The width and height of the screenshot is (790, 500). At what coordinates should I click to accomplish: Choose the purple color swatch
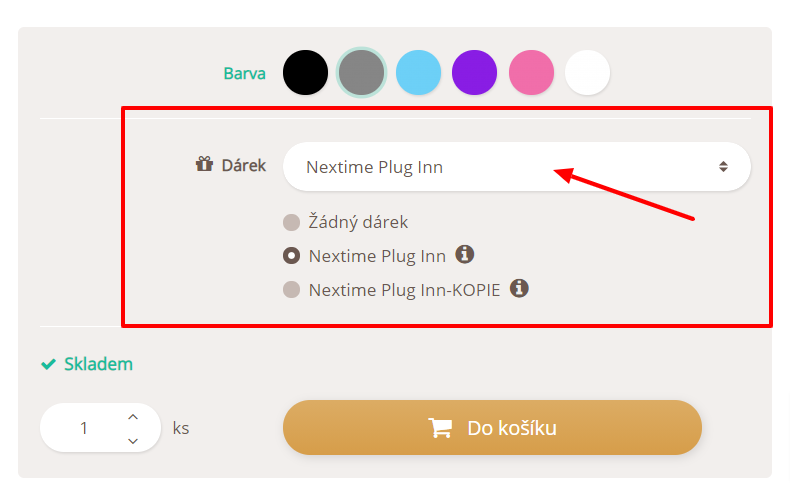coord(475,73)
